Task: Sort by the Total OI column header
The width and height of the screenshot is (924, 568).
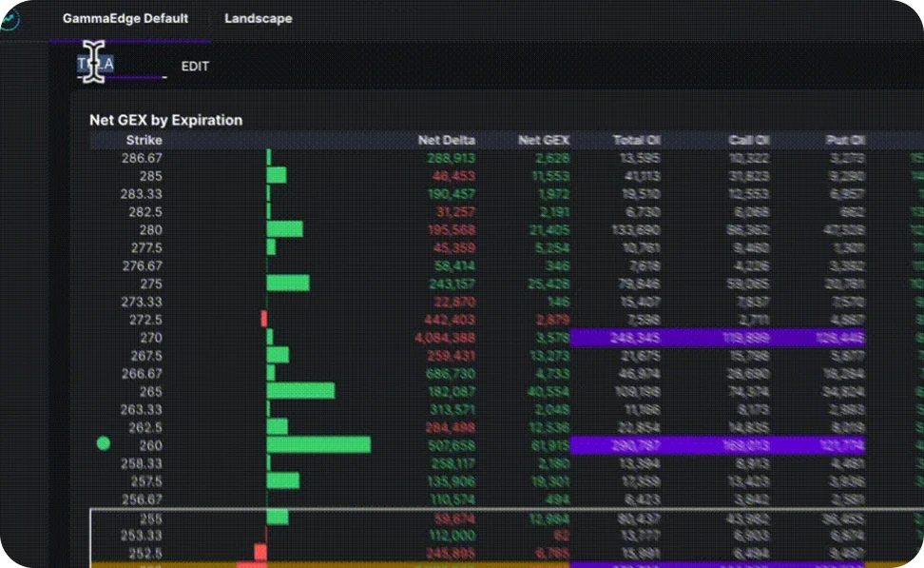Action: click(636, 140)
